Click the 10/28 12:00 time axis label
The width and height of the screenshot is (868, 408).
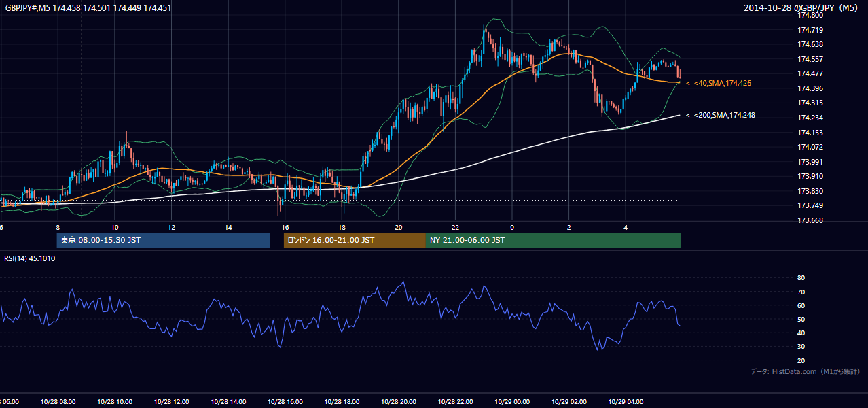pyautogui.click(x=171, y=401)
